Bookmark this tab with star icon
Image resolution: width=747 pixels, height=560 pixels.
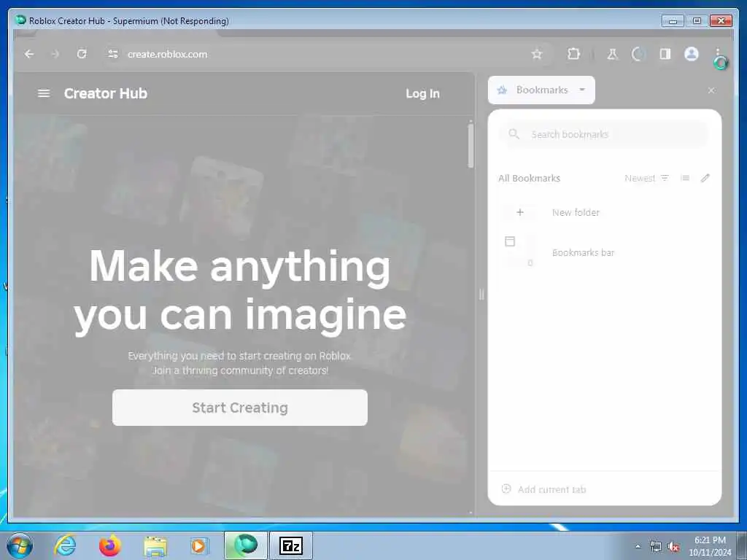click(x=537, y=54)
